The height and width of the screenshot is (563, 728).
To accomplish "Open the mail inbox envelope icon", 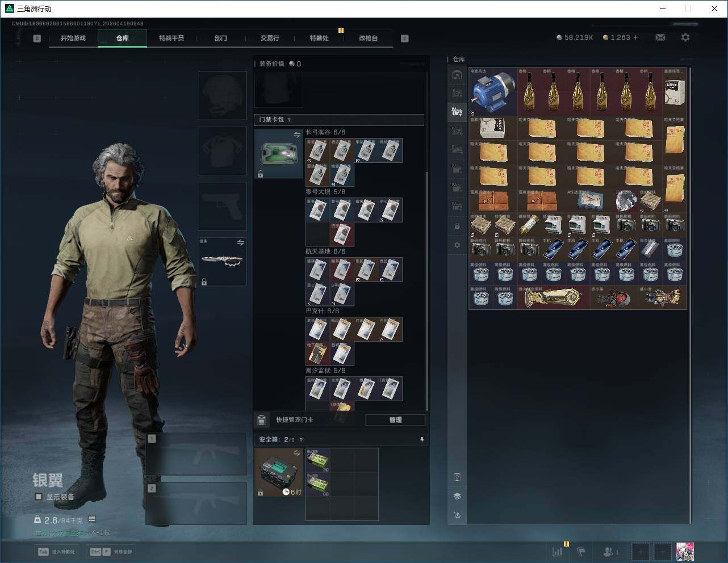I will 660,37.
